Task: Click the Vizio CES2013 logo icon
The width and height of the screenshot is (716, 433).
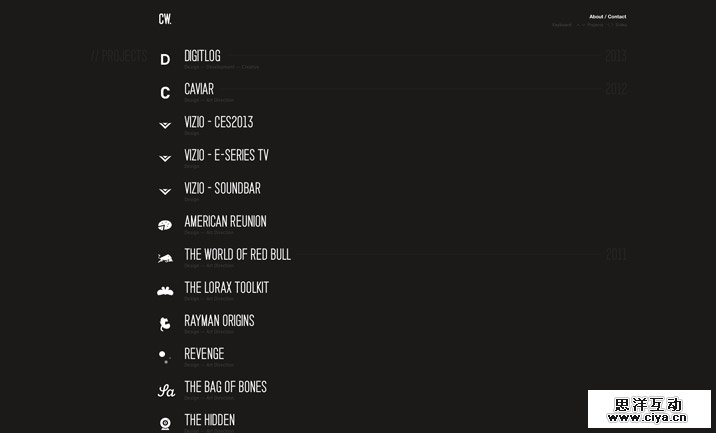Action: pos(165,126)
